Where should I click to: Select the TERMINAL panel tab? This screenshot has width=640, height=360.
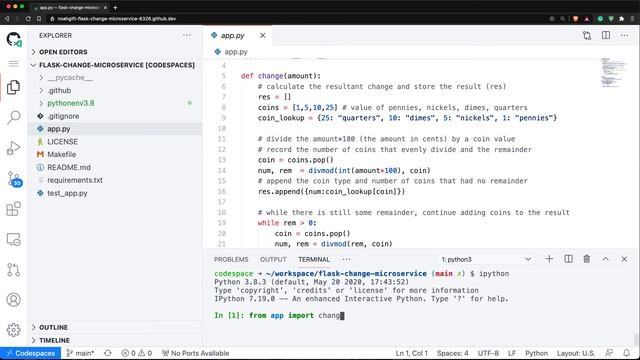314,259
